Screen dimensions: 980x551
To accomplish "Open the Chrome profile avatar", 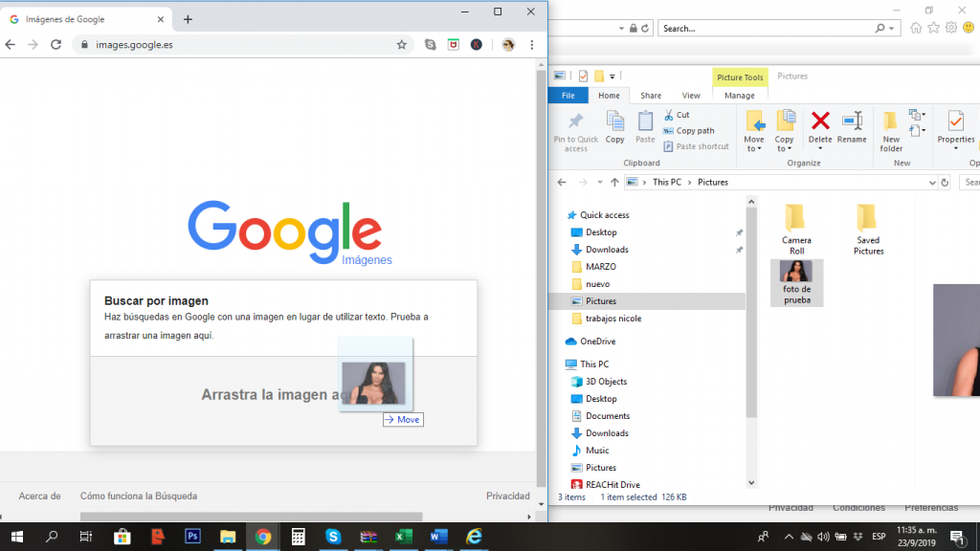I will tap(507, 44).
